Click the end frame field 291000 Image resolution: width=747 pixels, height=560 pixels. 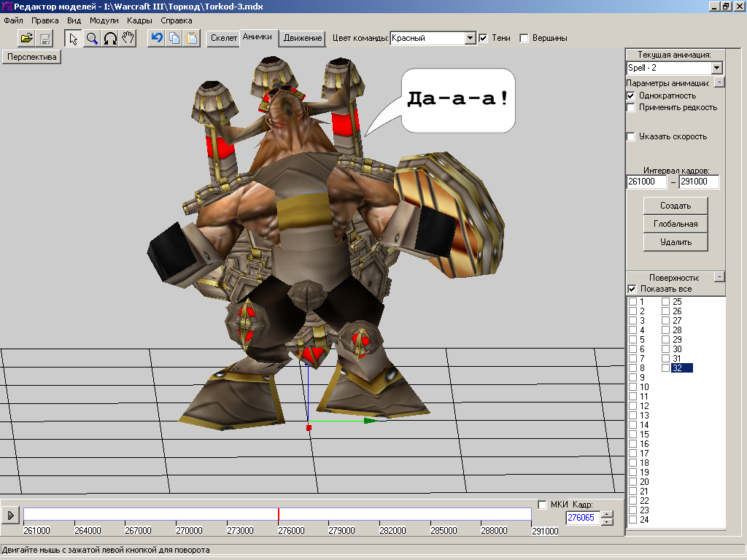click(699, 182)
